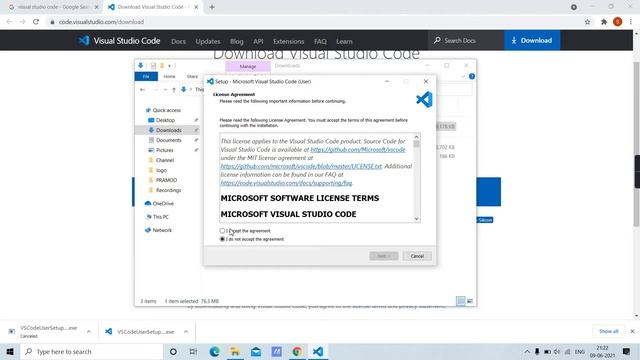
Task: Open the github.com/Microsoft/vscode link
Action: point(358,150)
